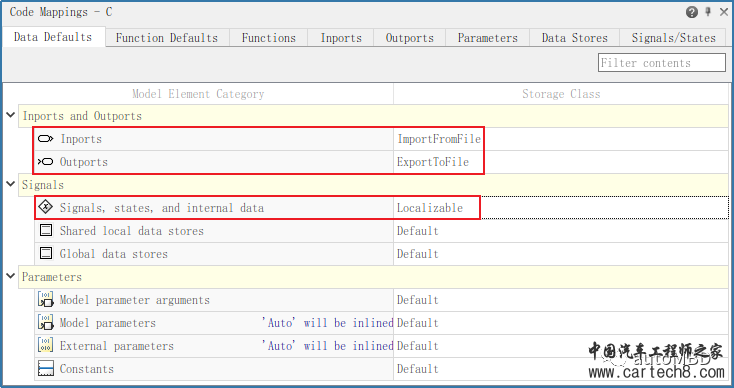Select the Constants row label
734x388 pixels.
click(87, 369)
